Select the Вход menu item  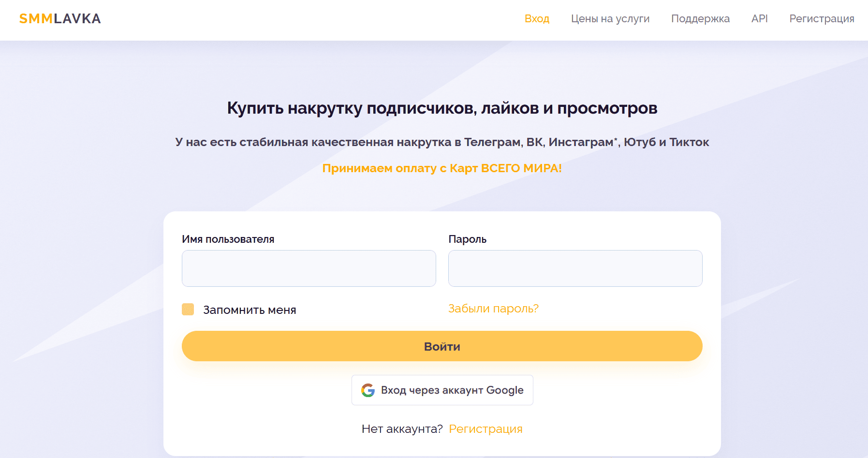point(537,19)
